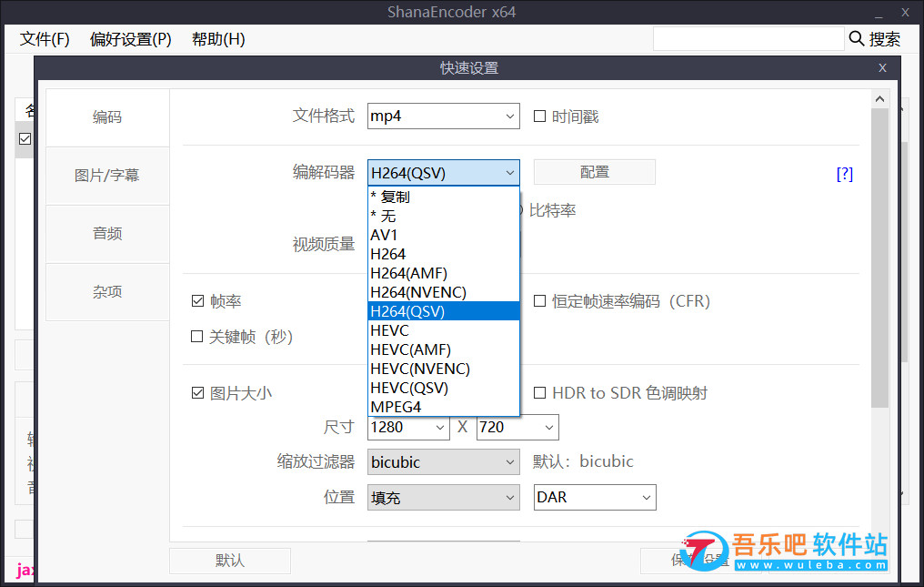
Task: Pick H264(AMF) from the codec list
Action: tap(443, 273)
